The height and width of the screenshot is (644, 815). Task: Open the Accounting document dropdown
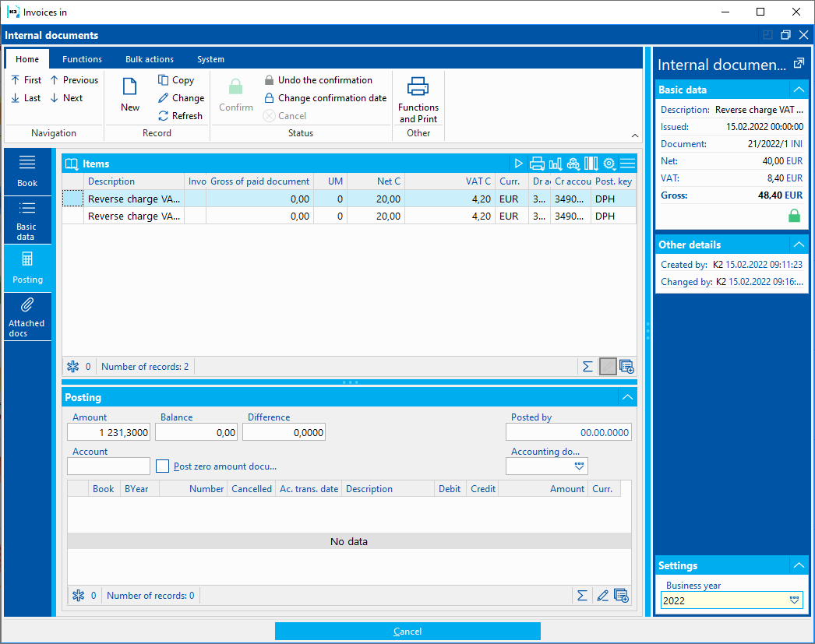[x=578, y=466]
